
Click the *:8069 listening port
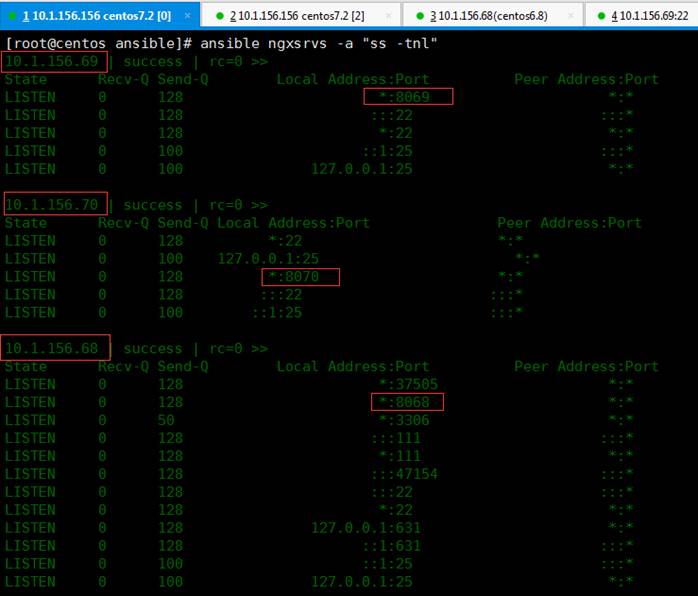click(x=405, y=97)
